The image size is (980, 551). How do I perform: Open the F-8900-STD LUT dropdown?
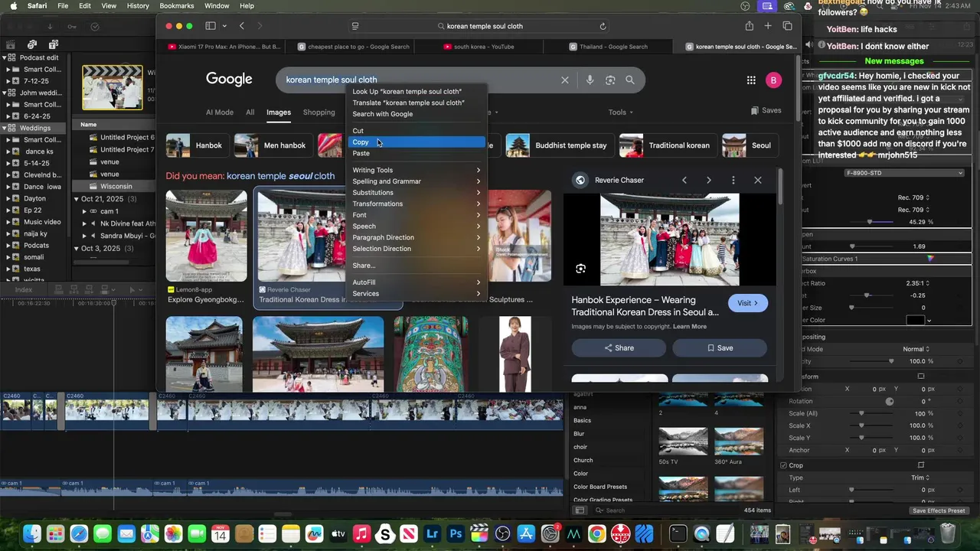pos(905,173)
